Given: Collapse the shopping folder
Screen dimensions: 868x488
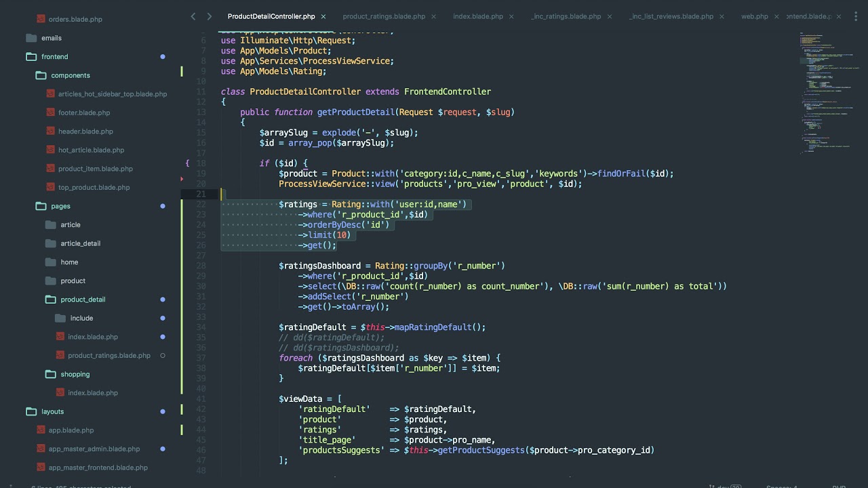Looking at the screenshot, I should pos(50,374).
